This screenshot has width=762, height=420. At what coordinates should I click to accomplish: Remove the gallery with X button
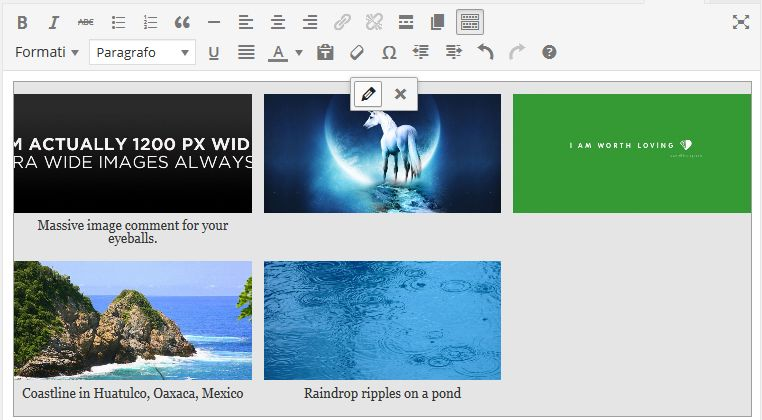point(400,94)
